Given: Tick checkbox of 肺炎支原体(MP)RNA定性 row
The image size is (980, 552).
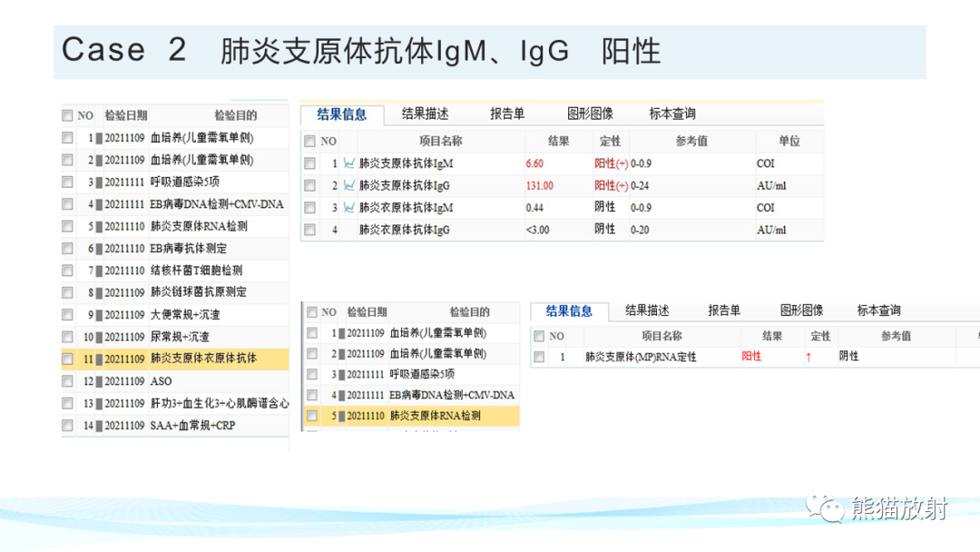Looking at the screenshot, I should click(x=539, y=357).
